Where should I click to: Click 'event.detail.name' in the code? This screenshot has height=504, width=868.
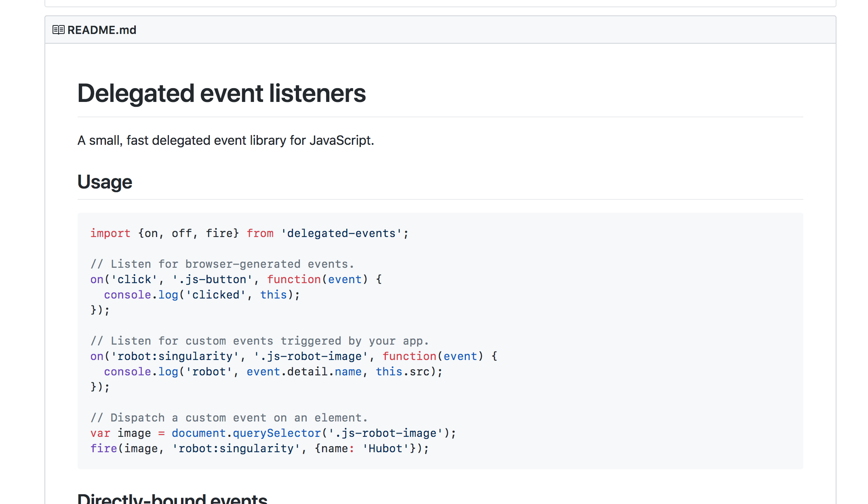point(304,372)
